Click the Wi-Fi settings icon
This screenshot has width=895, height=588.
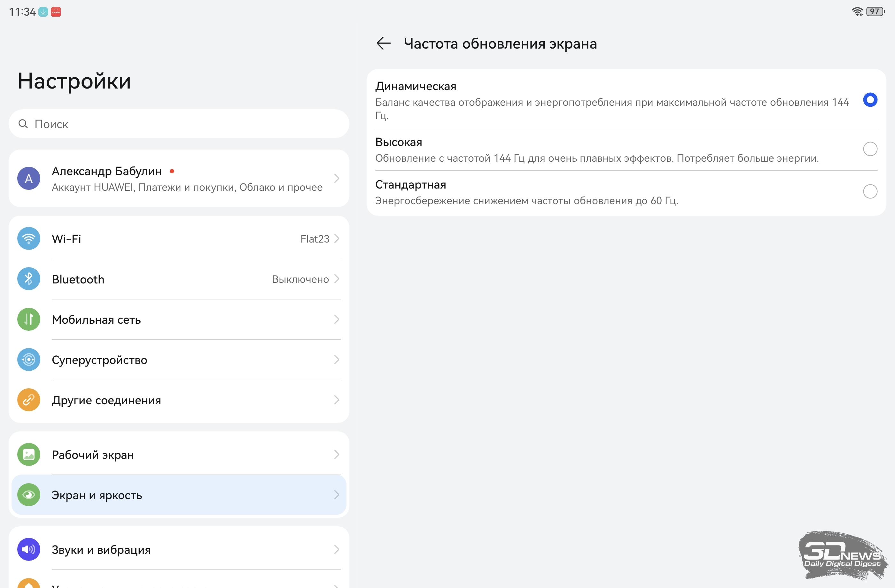[28, 239]
